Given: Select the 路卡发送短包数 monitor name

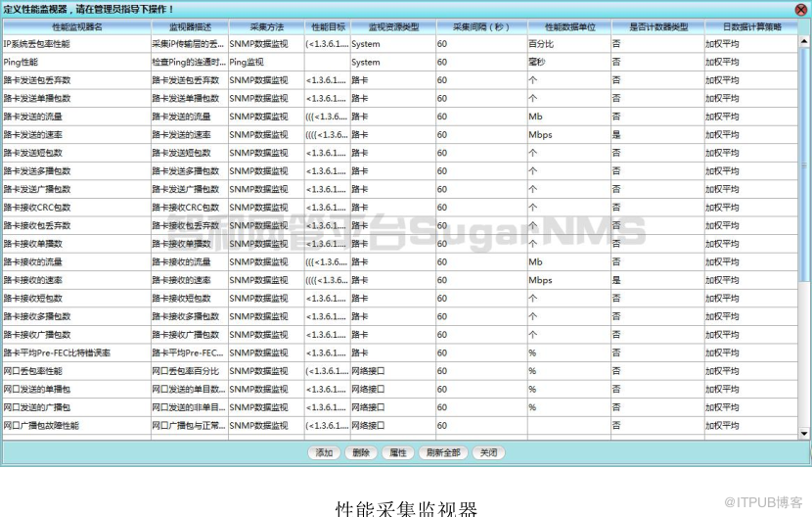Looking at the screenshot, I should point(32,153).
